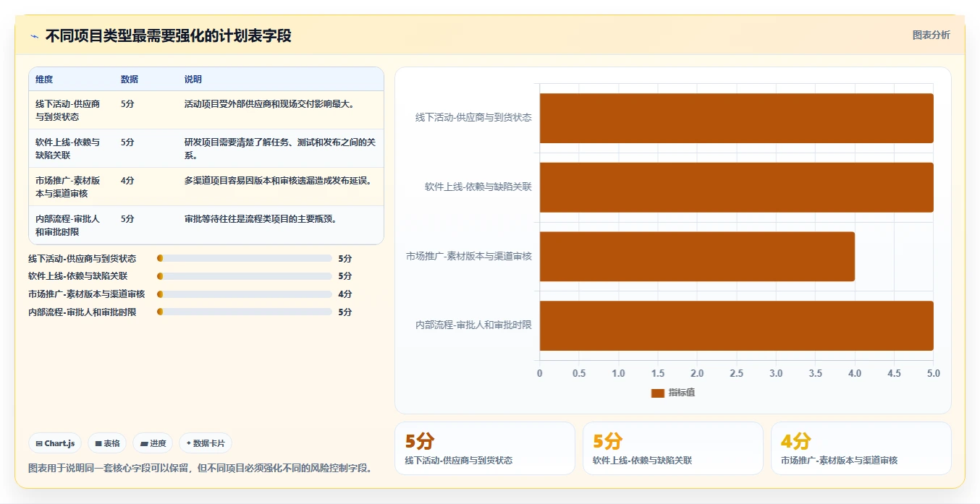Viewport: 980px width, 504px height.
Task: Select the 进度 tag
Action: coord(153,443)
